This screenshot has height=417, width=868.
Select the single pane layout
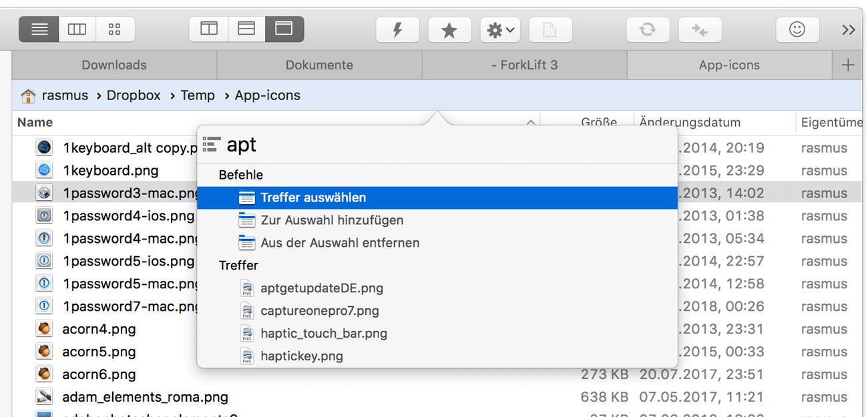(x=284, y=29)
